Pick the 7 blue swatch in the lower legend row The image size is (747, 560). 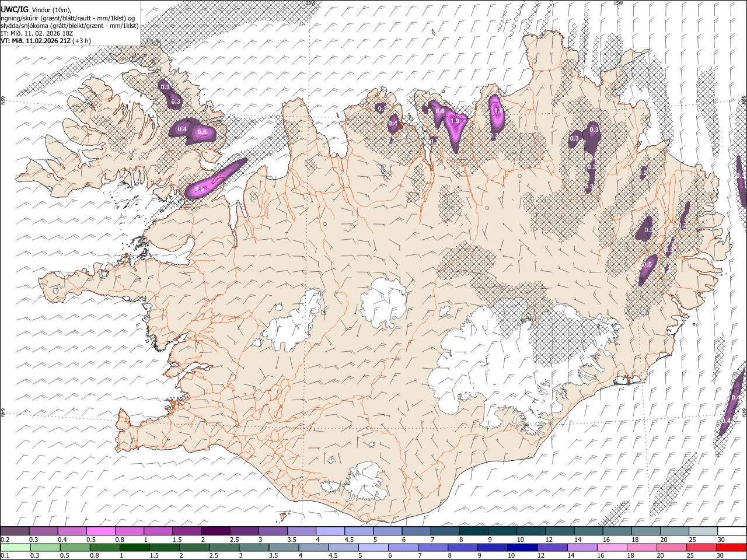pyautogui.click(x=432, y=547)
